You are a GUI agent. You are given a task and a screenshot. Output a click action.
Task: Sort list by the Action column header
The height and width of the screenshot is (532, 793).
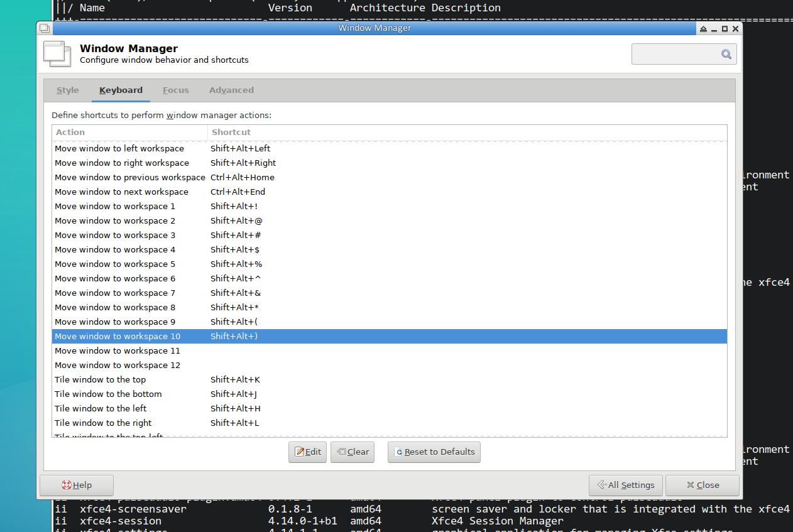pyautogui.click(x=129, y=133)
